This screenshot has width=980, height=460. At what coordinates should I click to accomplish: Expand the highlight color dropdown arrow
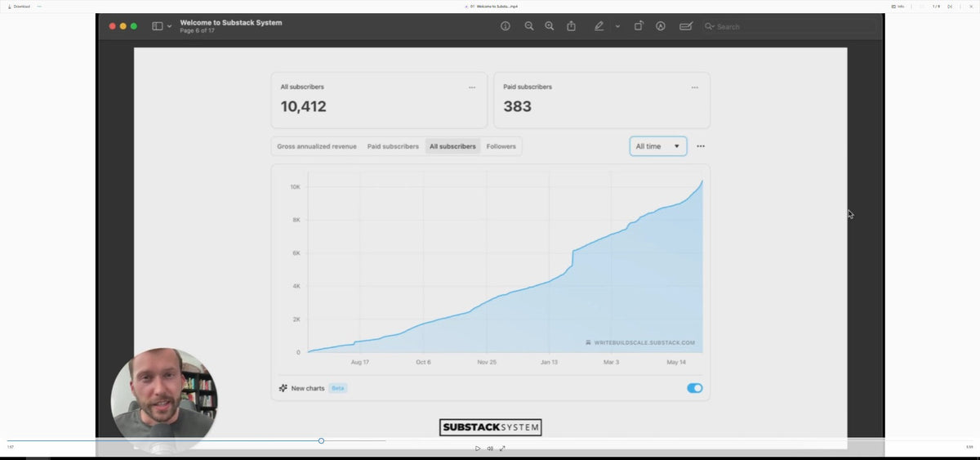pyautogui.click(x=617, y=26)
